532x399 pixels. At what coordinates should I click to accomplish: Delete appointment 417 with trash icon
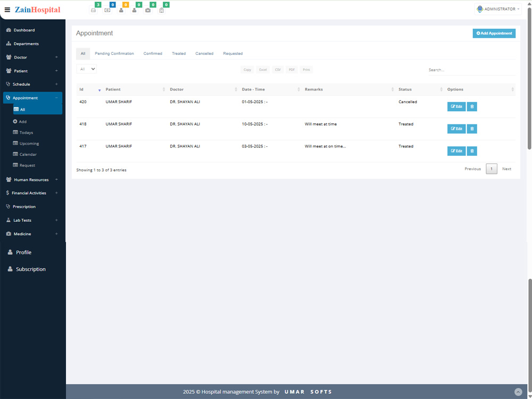click(x=472, y=151)
